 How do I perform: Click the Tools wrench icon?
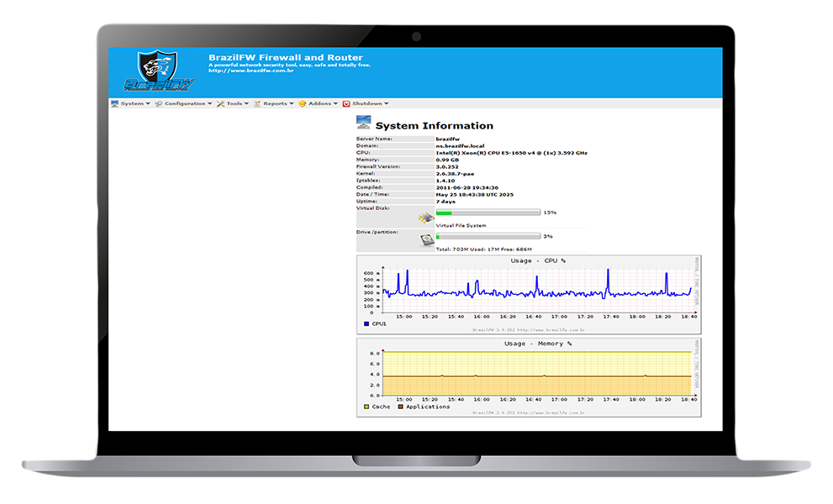[220, 104]
